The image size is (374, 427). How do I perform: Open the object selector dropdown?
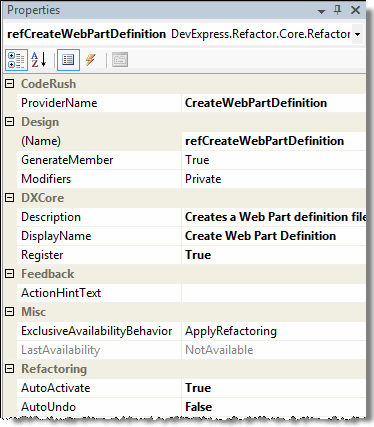pyautogui.click(x=358, y=34)
